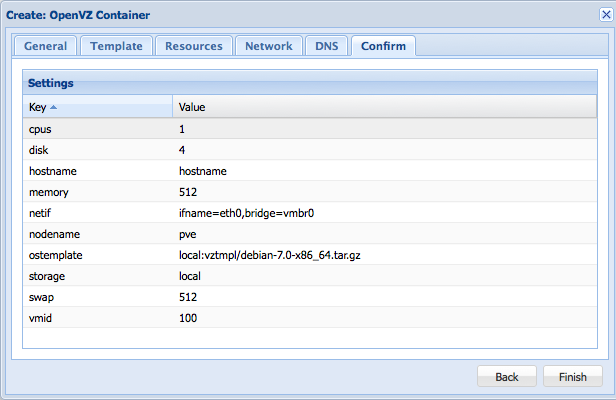Switch to the General tab
Viewport: 616px width, 400px height.
click(45, 46)
